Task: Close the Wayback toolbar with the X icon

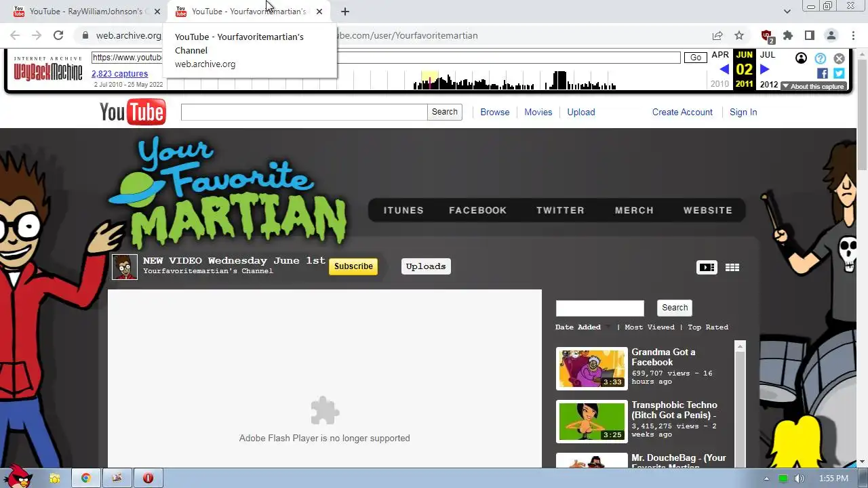Action: (x=839, y=58)
